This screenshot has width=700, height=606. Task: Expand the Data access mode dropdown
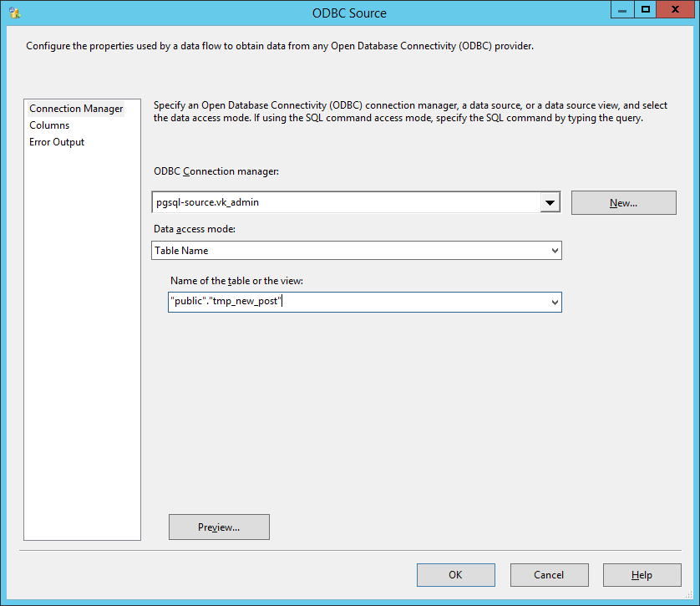tap(552, 250)
